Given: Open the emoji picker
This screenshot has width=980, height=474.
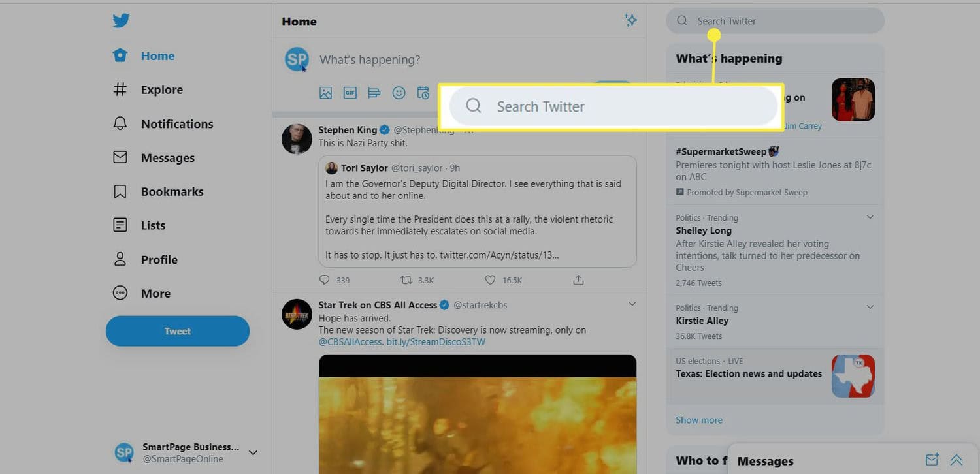Looking at the screenshot, I should 399,93.
